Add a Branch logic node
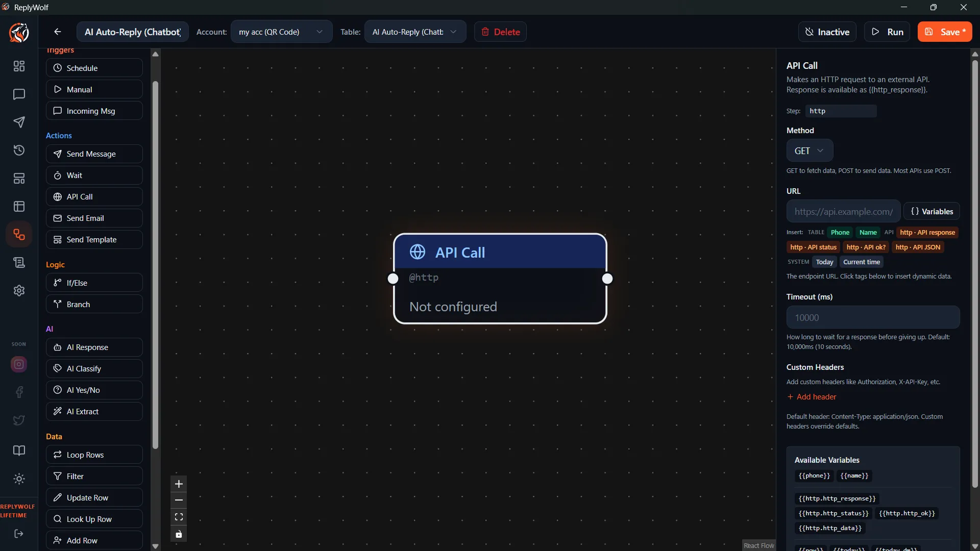The height and width of the screenshot is (551, 980). coord(94,304)
